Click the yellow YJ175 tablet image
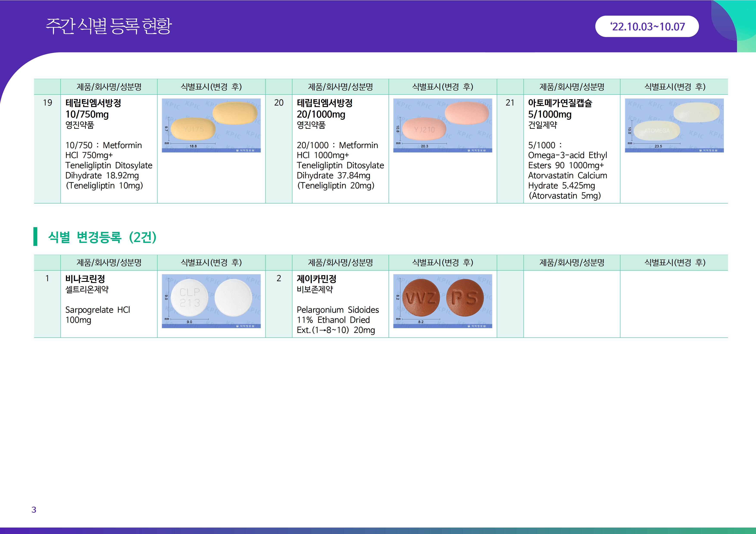Viewport: 756px width, 534px height. [x=211, y=125]
